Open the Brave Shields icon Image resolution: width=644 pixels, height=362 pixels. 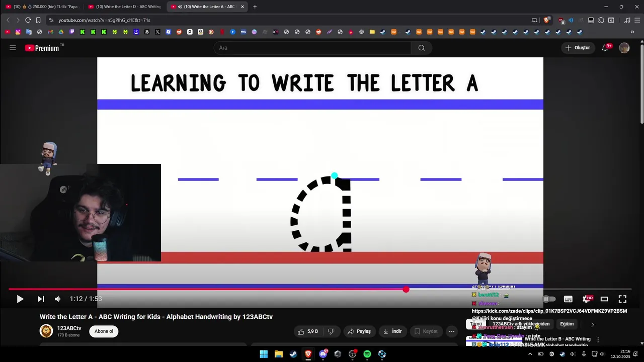click(x=547, y=20)
